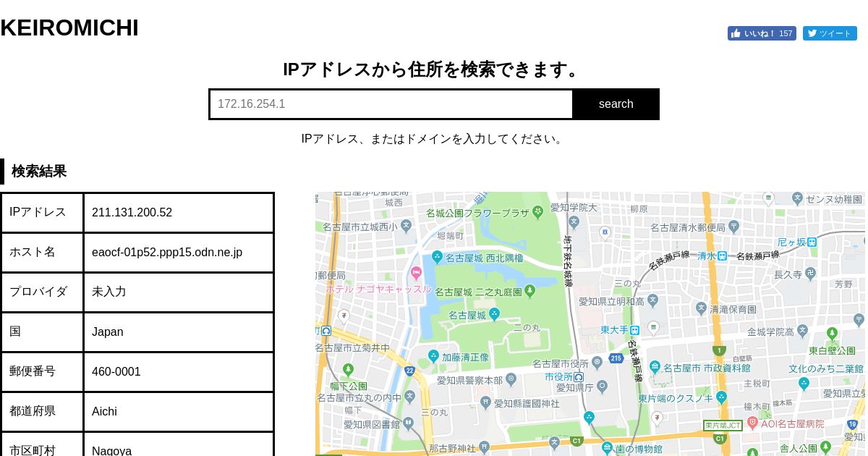Click the route 22 highway shield
This screenshot has width=868, height=456.
click(409, 371)
